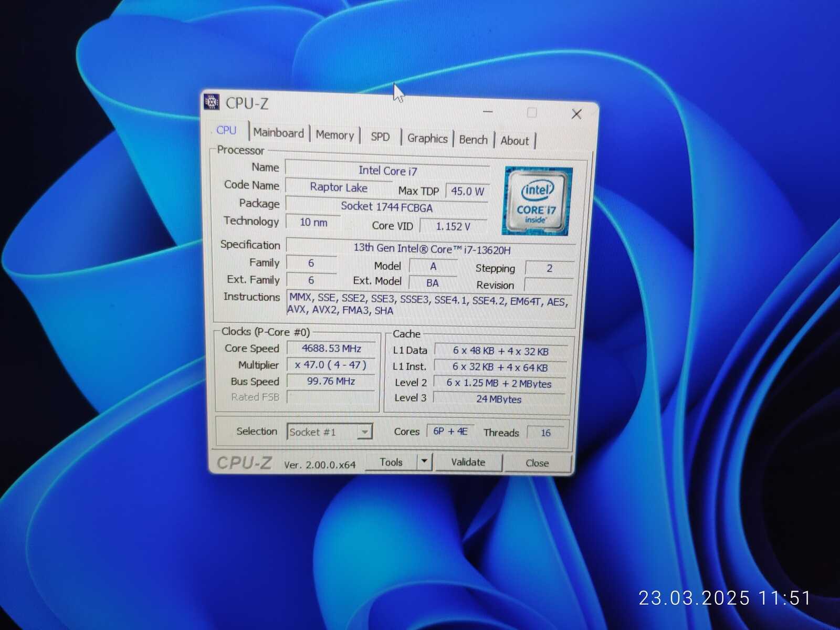This screenshot has height=630, width=840.
Task: Switch to the CPU tab
Action: (226, 130)
